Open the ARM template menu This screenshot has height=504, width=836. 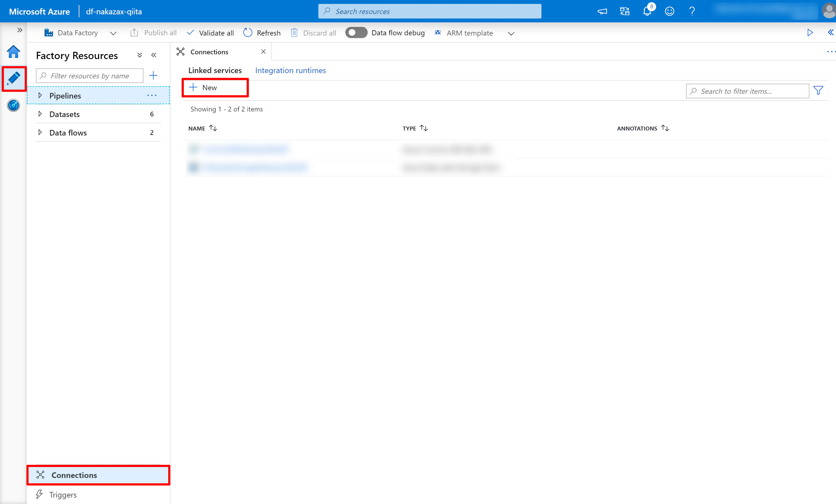(x=474, y=33)
